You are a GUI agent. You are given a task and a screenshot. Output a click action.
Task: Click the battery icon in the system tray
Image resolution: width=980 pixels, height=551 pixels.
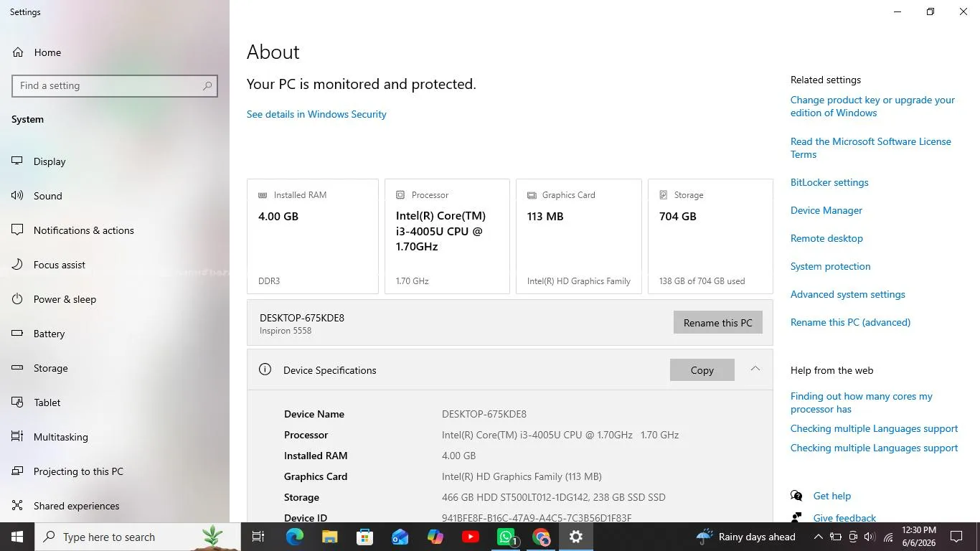click(835, 537)
